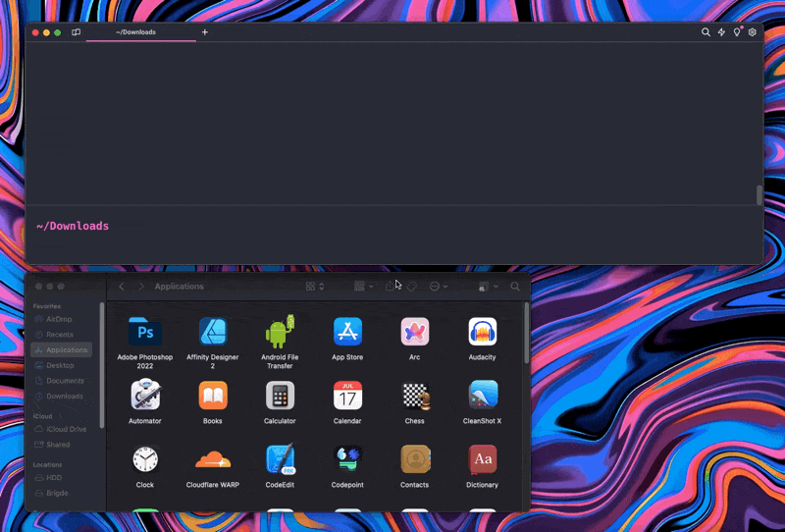This screenshot has height=532, width=785.
Task: Open Finder search magnifier
Action: pos(514,287)
